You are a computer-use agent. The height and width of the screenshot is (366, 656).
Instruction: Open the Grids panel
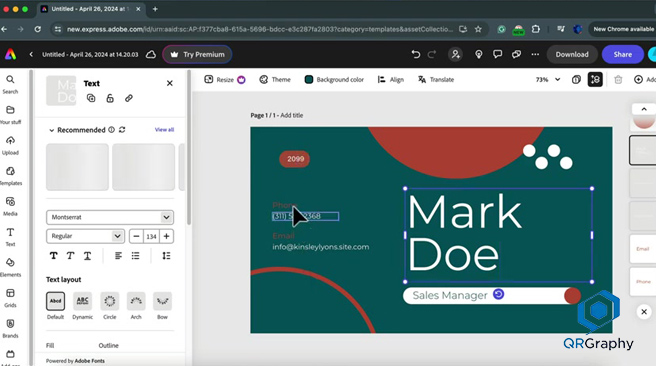[10, 298]
